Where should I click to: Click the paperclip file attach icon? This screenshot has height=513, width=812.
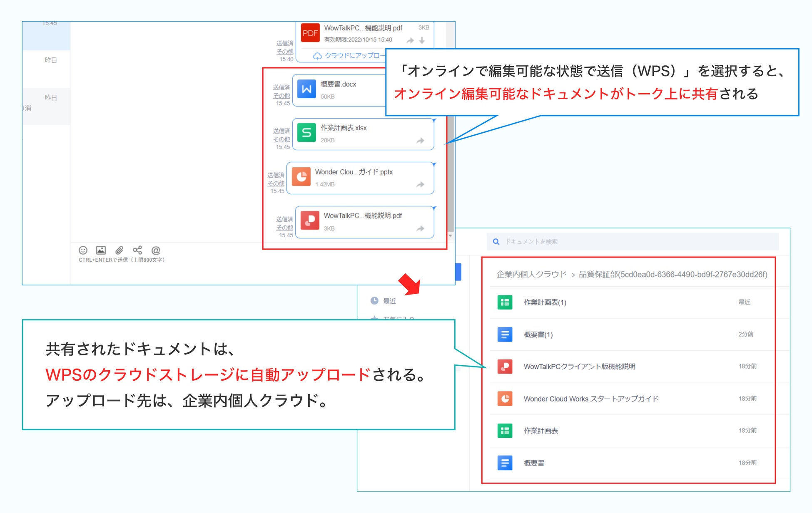119,250
